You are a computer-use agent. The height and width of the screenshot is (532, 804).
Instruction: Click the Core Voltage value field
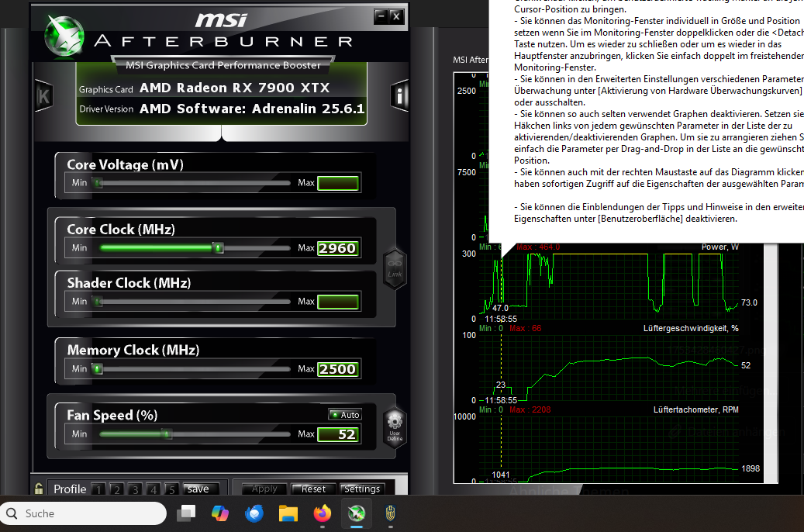[338, 183]
